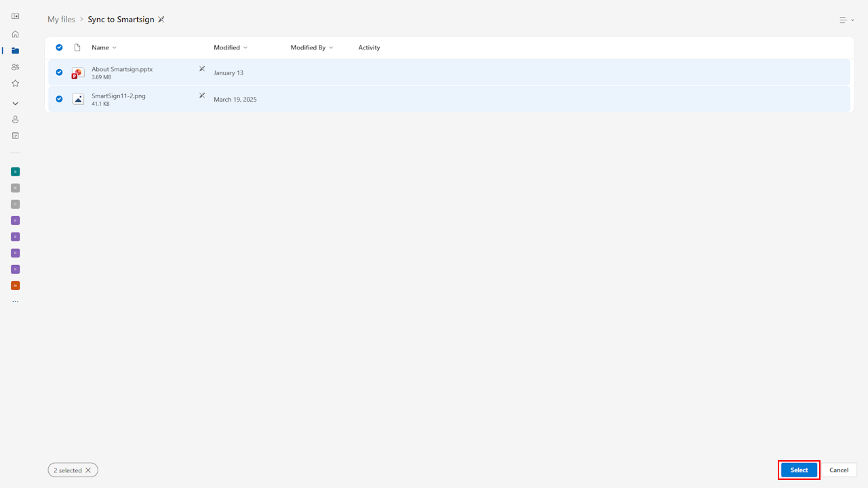The height and width of the screenshot is (488, 868).
Task: Open the Home icon in the sidebar
Action: click(15, 34)
